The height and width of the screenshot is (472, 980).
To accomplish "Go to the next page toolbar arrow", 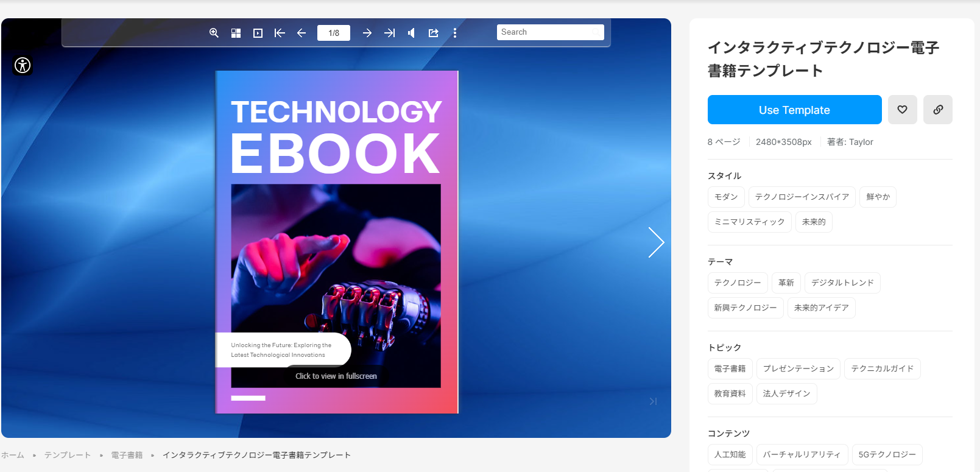I will point(367,33).
